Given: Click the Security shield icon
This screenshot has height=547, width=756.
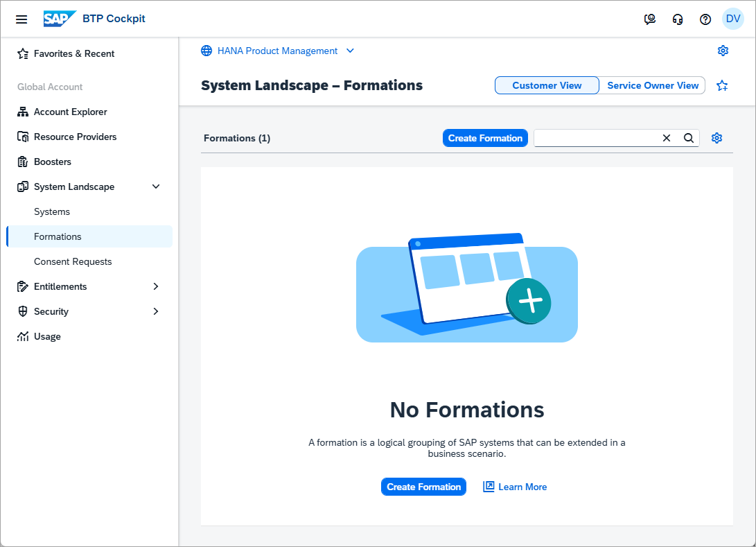Looking at the screenshot, I should point(23,311).
